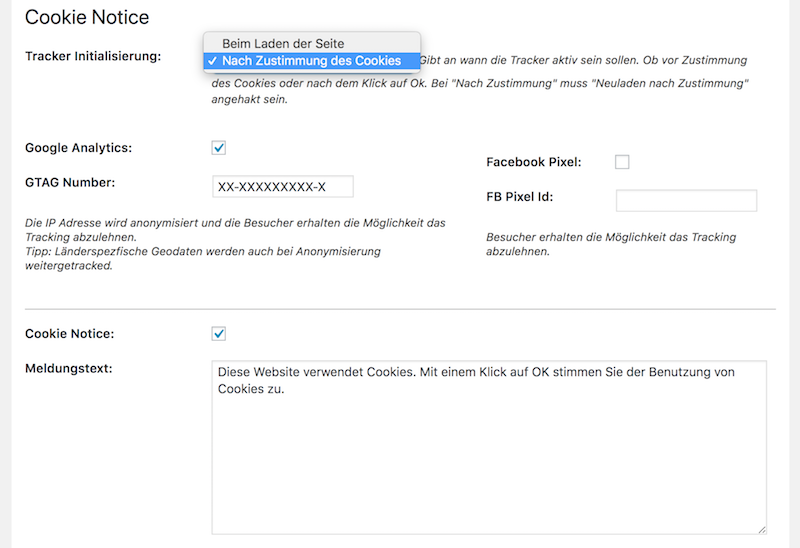Image resolution: width=800 pixels, height=548 pixels.
Task: Select the "Beim Laden der Seite" option
Action: [283, 44]
